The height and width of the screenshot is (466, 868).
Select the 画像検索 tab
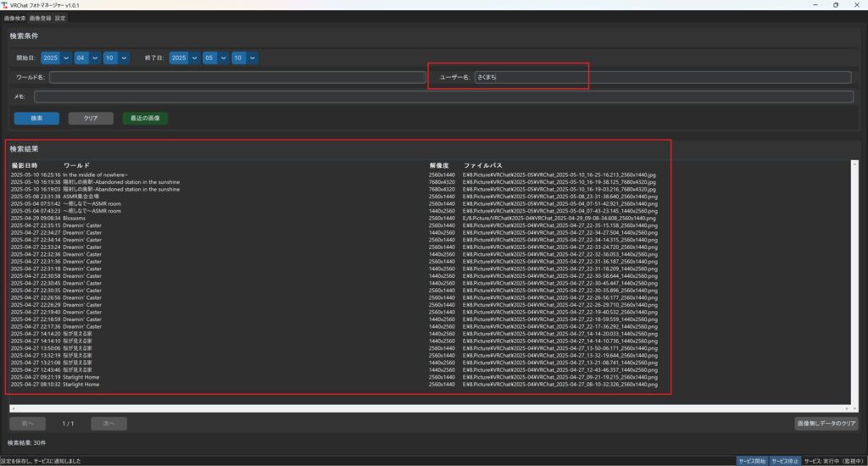[15, 19]
